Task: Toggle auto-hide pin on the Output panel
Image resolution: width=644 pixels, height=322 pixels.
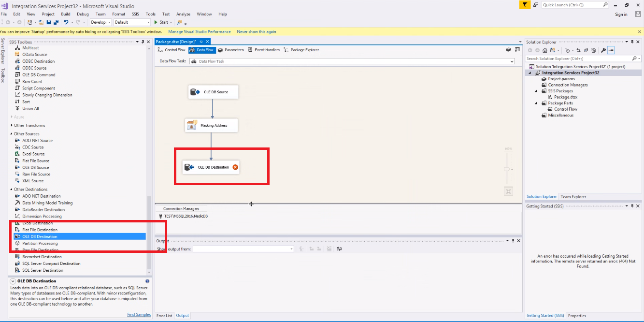Action: pos(513,240)
